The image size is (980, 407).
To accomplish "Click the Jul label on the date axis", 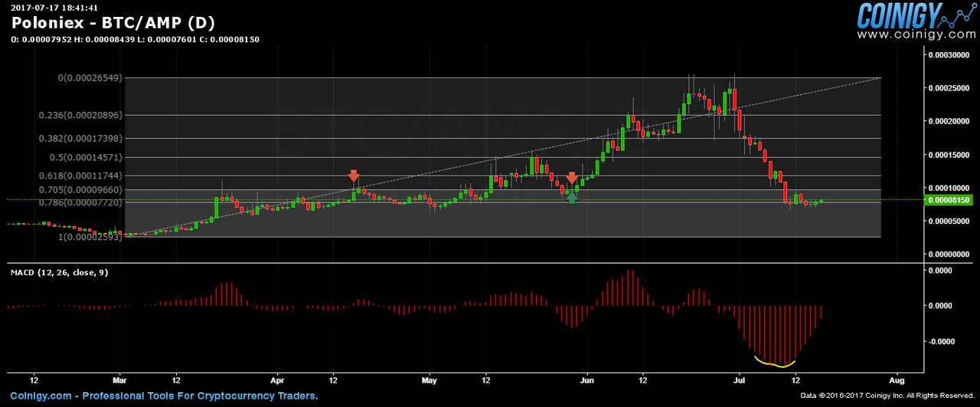I will click(x=739, y=379).
